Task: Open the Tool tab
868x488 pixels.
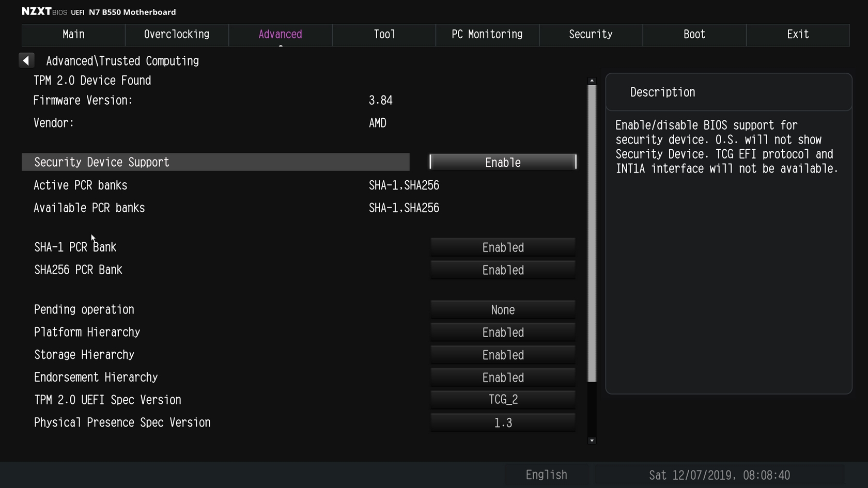Action: pyautogui.click(x=384, y=35)
